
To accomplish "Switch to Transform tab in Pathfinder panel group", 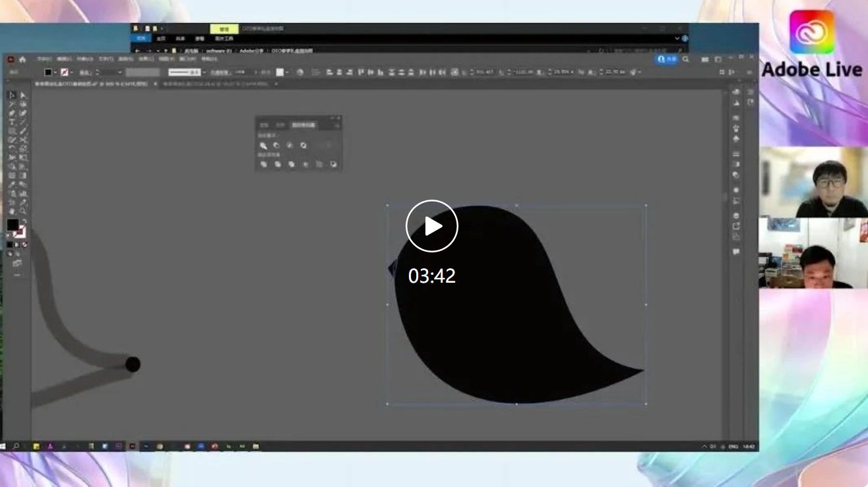I will pyautogui.click(x=264, y=125).
